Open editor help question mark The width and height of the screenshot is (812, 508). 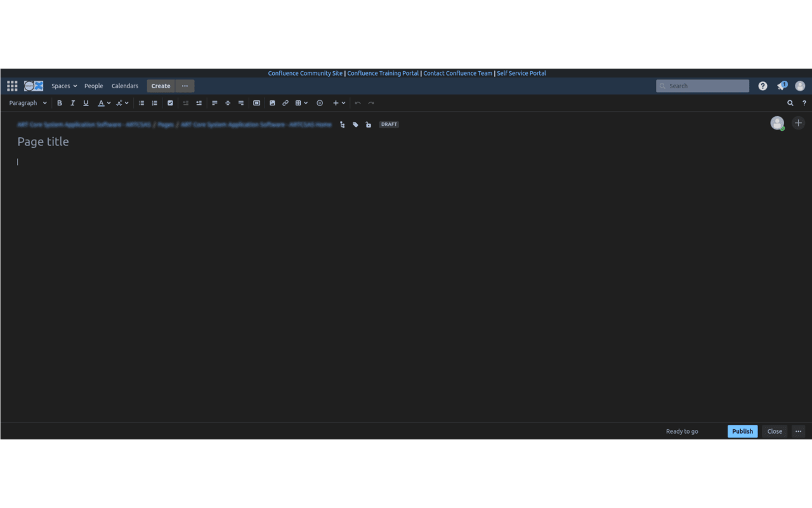[x=804, y=103]
